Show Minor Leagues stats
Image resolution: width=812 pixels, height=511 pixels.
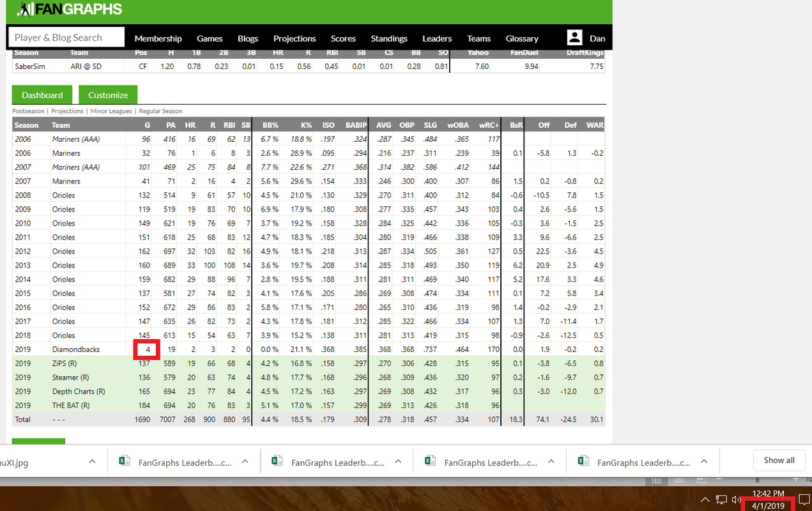[x=111, y=111]
